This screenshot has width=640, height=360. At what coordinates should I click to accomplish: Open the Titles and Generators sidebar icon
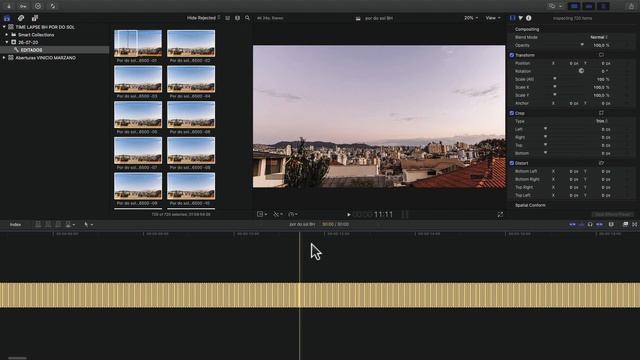pyautogui.click(x=35, y=18)
